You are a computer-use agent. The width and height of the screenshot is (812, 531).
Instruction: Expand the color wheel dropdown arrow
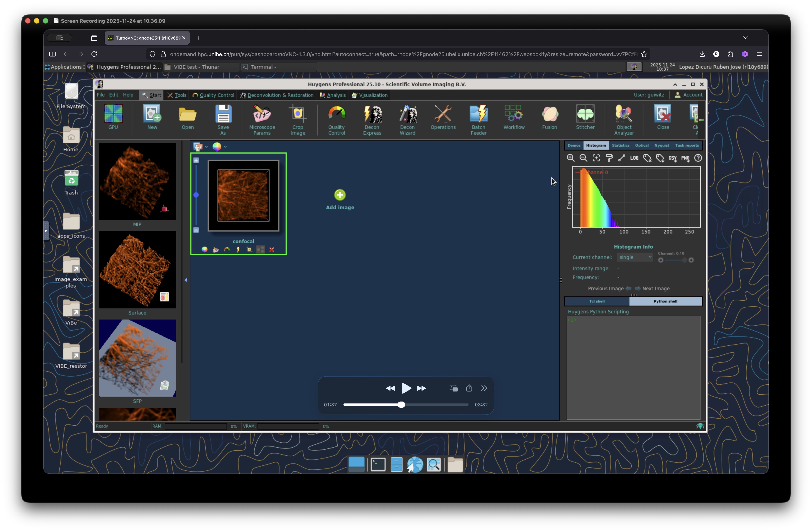click(x=225, y=147)
